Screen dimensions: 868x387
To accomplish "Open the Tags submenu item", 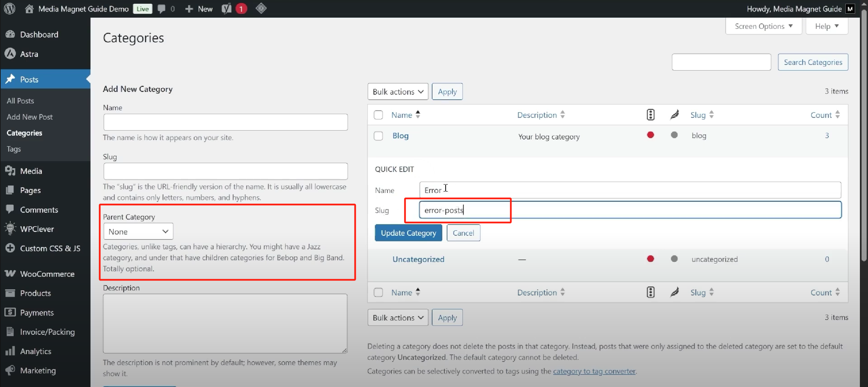I will pos(14,149).
